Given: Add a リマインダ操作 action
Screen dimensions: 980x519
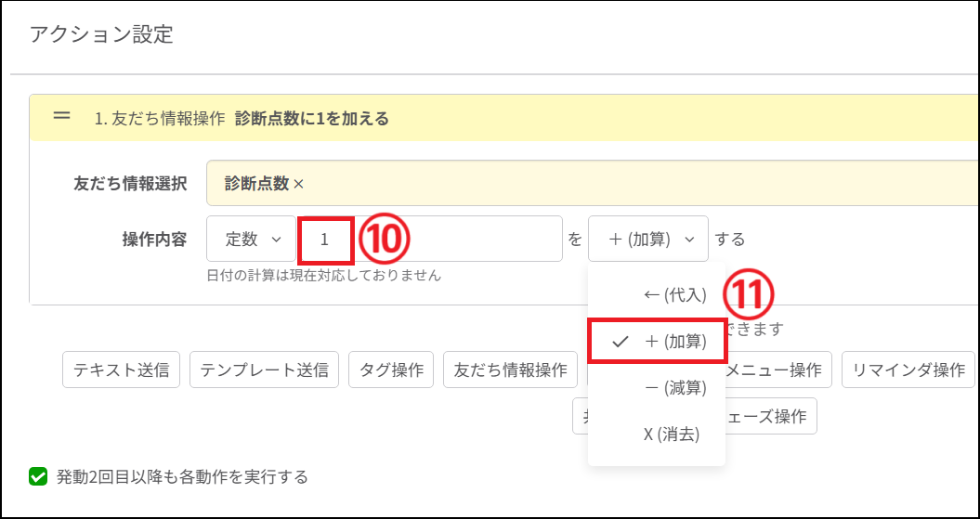Looking at the screenshot, I should (x=908, y=370).
